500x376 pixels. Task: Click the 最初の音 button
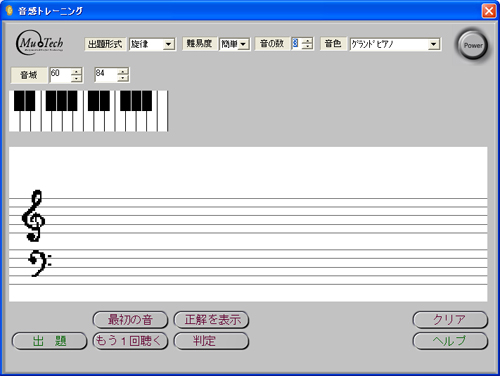click(x=130, y=320)
